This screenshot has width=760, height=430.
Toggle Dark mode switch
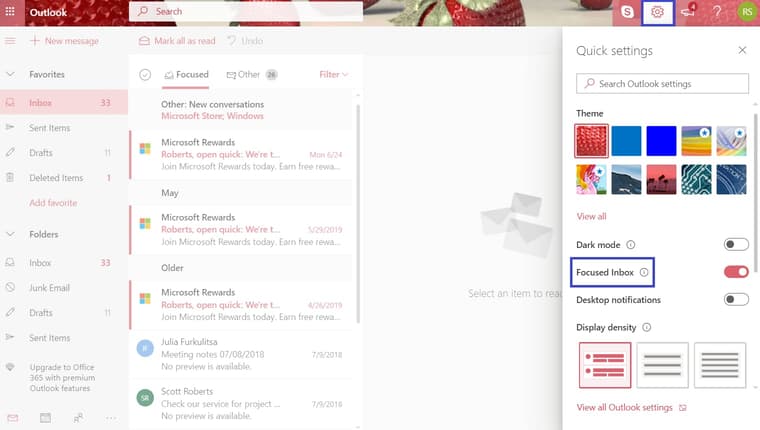coord(736,244)
